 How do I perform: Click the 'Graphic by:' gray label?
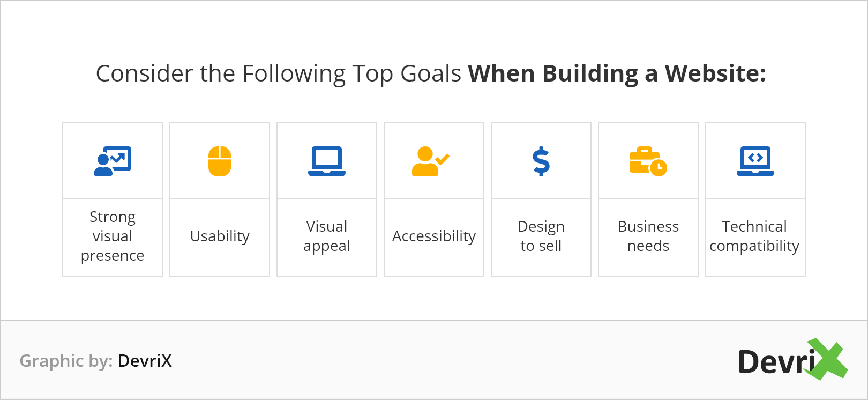[66, 361]
